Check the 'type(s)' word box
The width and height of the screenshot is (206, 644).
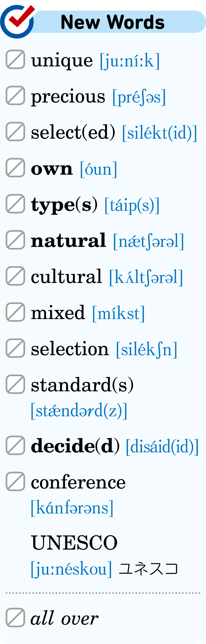coord(16,204)
